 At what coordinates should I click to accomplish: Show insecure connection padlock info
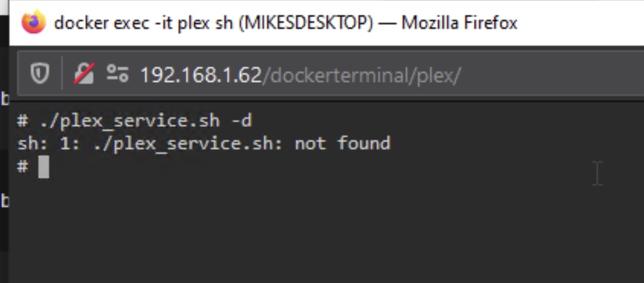pos(84,74)
